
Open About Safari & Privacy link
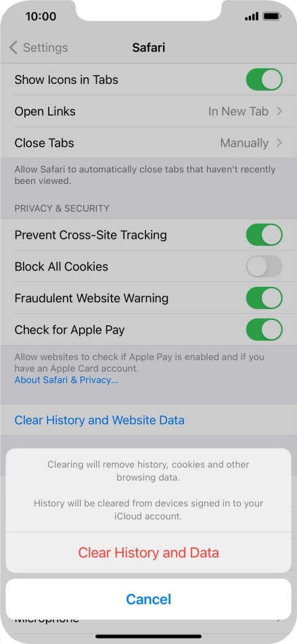(66, 380)
